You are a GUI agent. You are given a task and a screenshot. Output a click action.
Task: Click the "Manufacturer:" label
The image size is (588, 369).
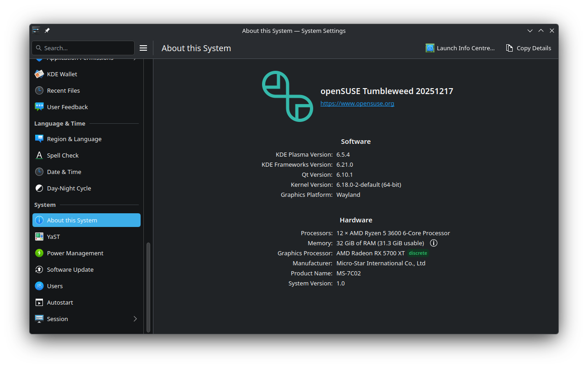tap(313, 263)
